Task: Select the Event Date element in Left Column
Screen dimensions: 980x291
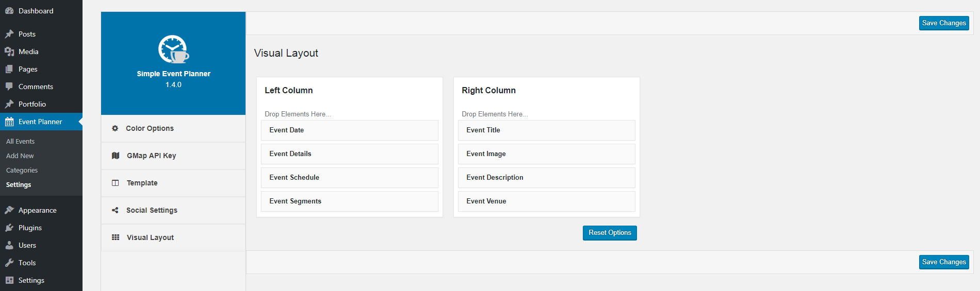Action: tap(350, 130)
